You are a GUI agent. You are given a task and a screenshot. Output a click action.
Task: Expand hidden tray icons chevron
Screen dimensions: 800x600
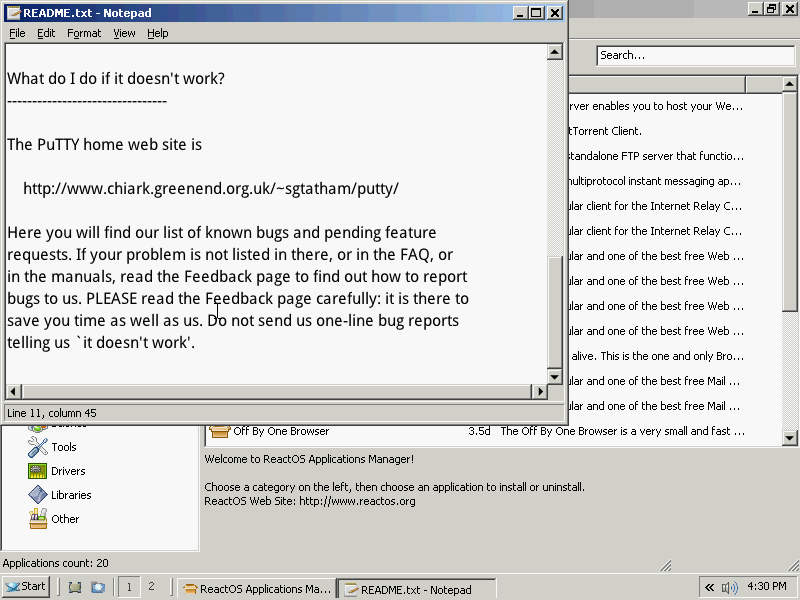[709, 587]
